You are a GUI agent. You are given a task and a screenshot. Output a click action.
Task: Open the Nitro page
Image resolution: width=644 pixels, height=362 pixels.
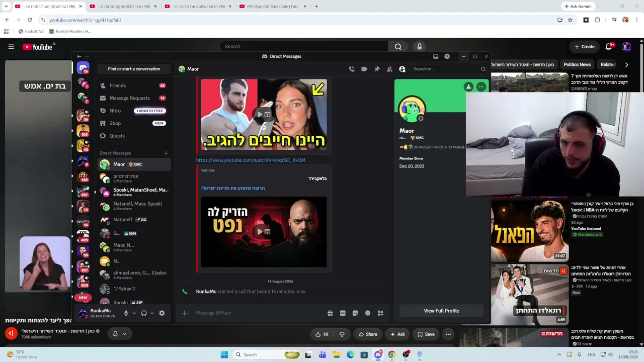coord(133,111)
